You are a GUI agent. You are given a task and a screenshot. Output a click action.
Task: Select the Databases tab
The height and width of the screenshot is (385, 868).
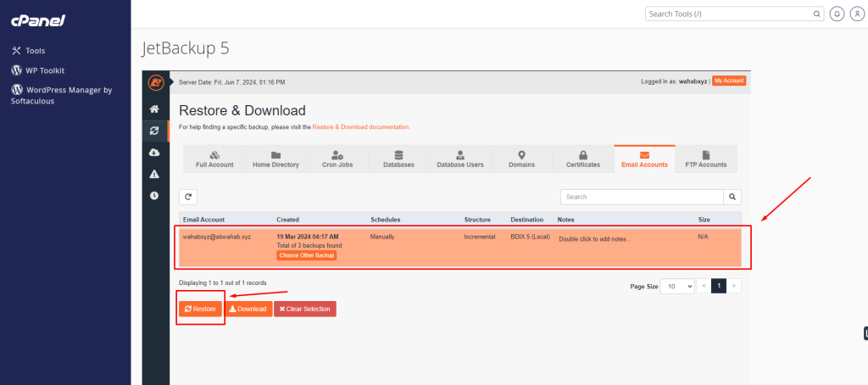398,159
